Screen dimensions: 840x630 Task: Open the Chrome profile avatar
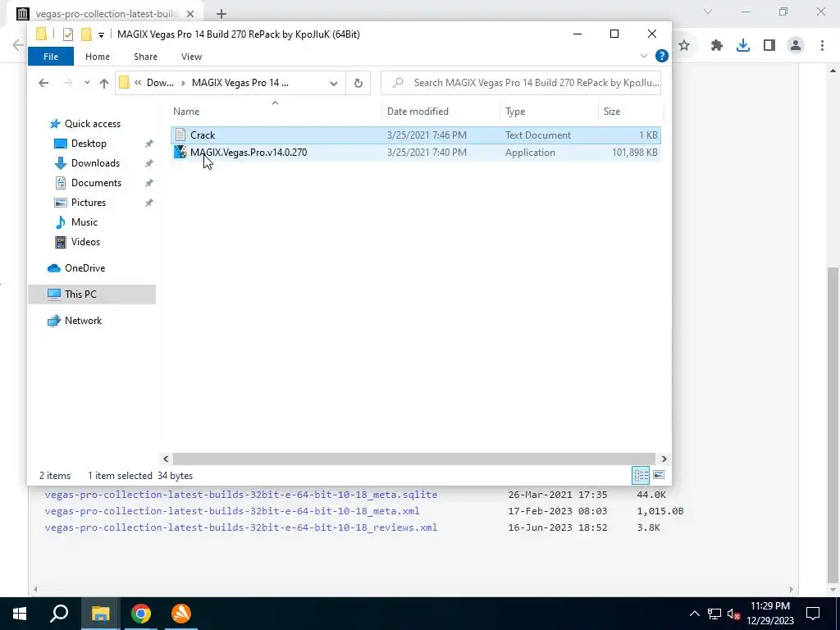tap(796, 46)
